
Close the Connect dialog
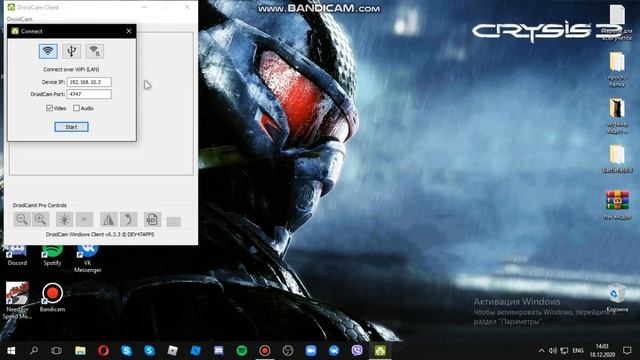pyautogui.click(x=129, y=31)
